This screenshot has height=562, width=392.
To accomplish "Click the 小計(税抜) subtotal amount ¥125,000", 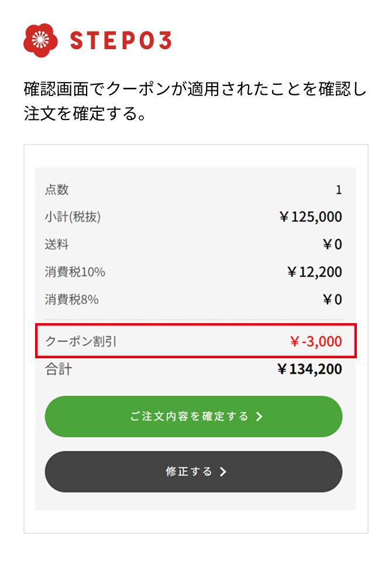I will [310, 217].
